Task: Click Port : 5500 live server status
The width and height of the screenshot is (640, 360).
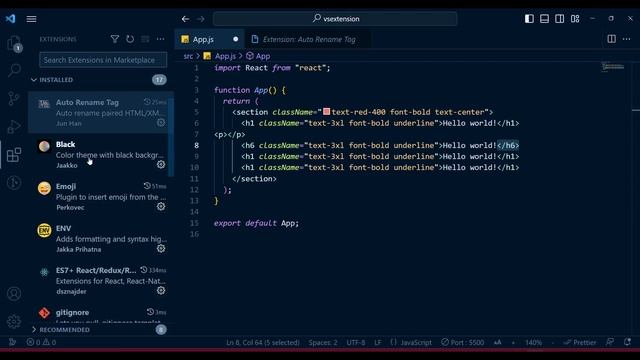Action: 462,342
